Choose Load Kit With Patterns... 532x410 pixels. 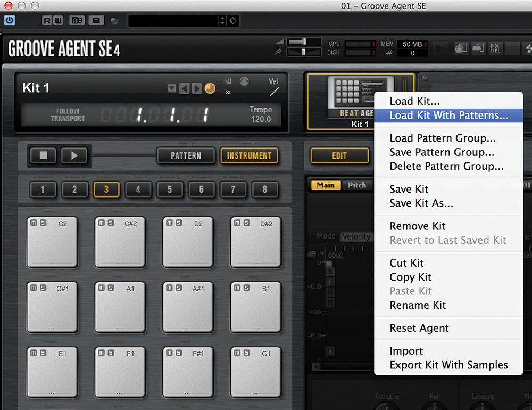click(x=448, y=116)
